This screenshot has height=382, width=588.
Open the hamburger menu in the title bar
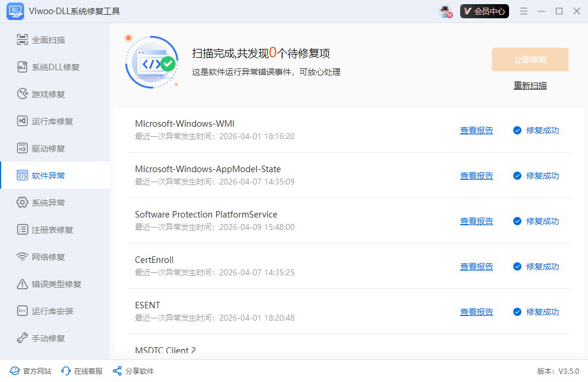[524, 10]
